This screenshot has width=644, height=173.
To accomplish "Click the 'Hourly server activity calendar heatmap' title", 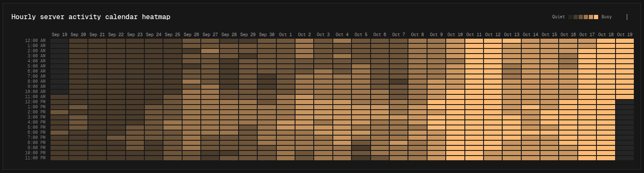I will pos(91,17).
